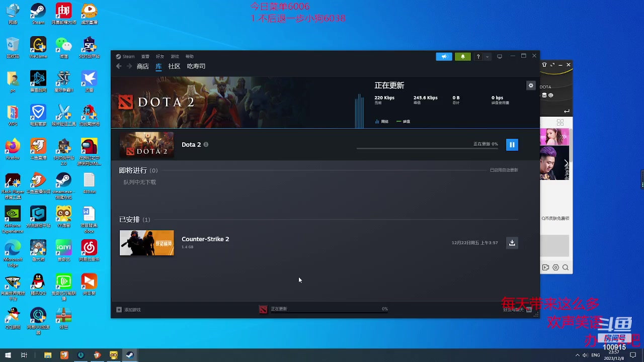Switch to the 社区 tab
Screen dimensions: 644x362
point(174,66)
